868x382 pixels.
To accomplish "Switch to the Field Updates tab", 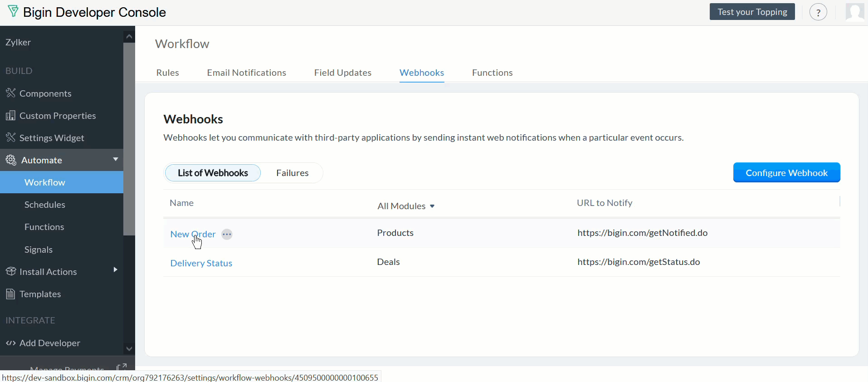I will click(x=342, y=73).
